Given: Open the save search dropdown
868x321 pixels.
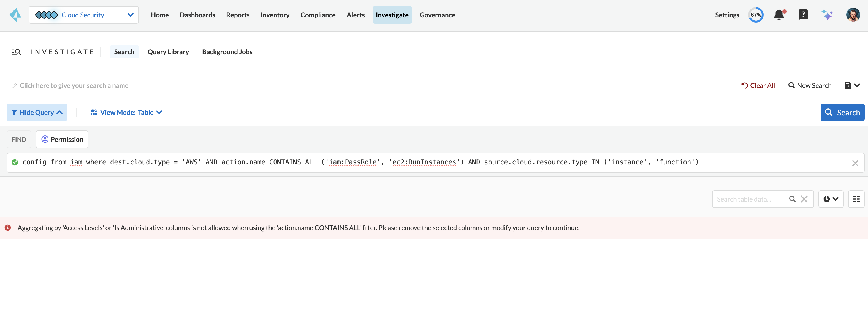Looking at the screenshot, I should (852, 86).
